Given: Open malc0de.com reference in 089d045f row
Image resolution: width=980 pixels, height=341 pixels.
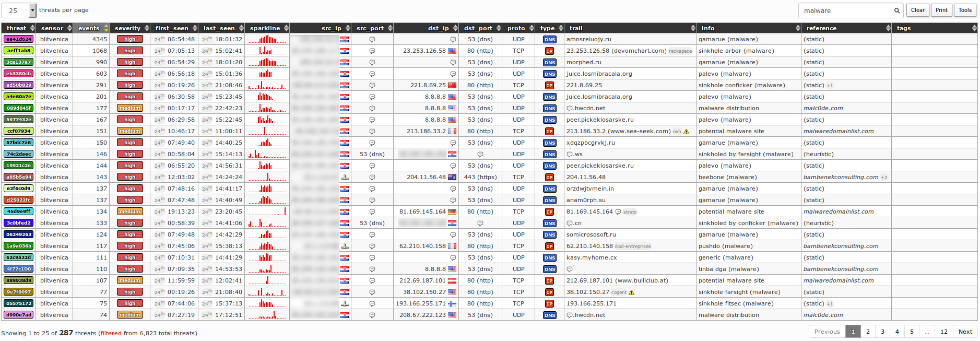Looking at the screenshot, I should click(823, 108).
